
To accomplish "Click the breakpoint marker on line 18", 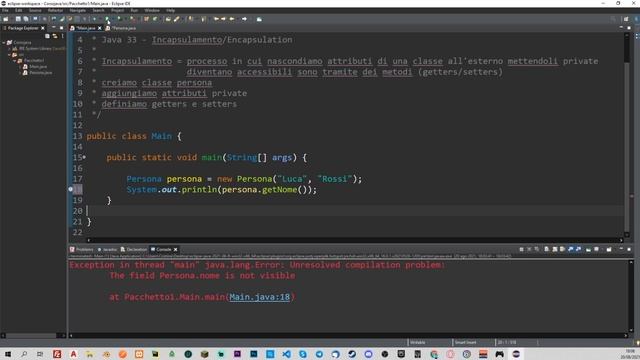I will pos(71,189).
